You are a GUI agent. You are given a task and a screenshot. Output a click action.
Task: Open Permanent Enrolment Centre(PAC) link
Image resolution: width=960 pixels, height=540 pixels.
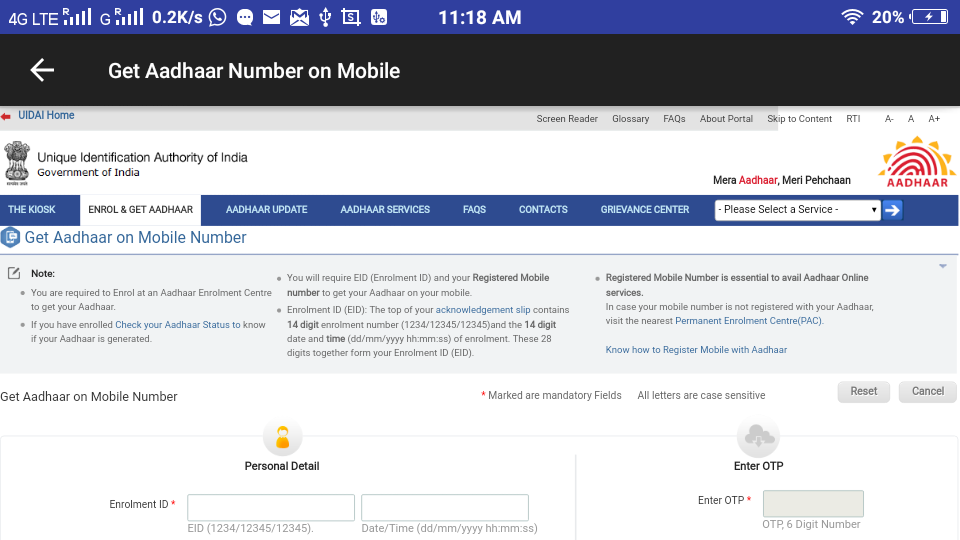[749, 321]
